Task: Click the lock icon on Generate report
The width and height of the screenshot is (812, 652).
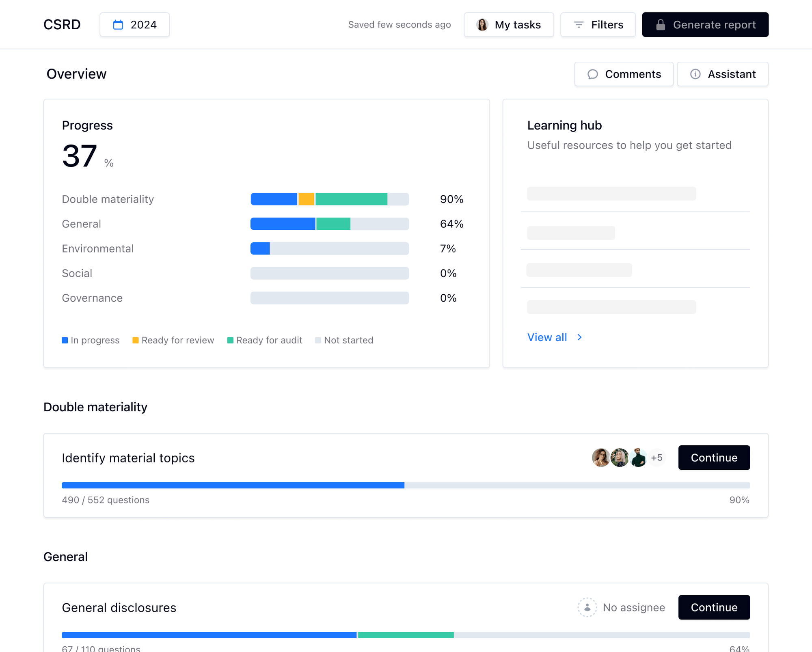Action: pyautogui.click(x=661, y=25)
